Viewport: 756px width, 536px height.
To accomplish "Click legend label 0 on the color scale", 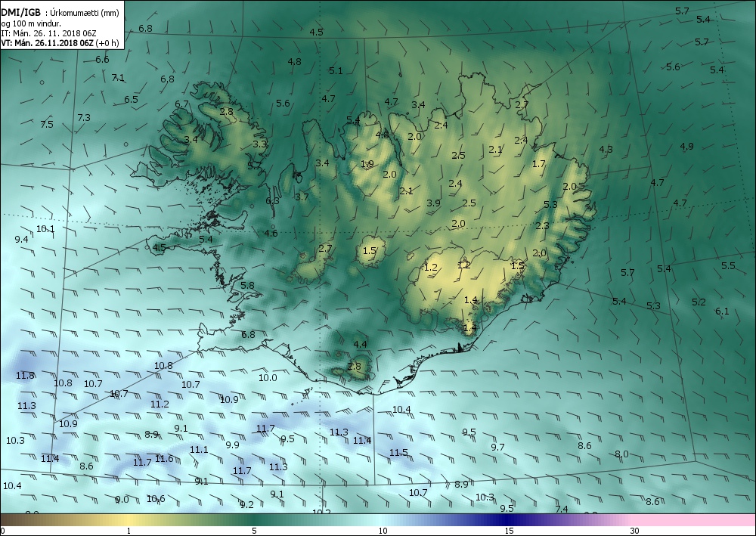I will (3, 531).
